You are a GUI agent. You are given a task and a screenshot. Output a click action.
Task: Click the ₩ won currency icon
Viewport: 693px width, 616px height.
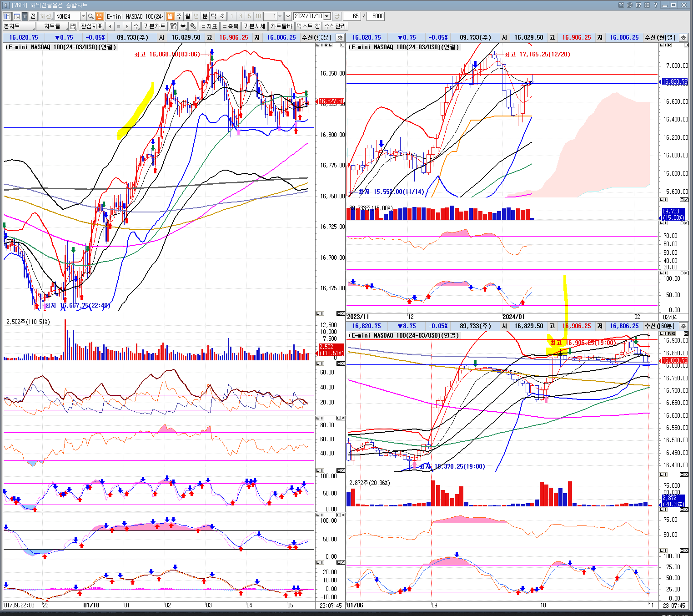[183, 26]
